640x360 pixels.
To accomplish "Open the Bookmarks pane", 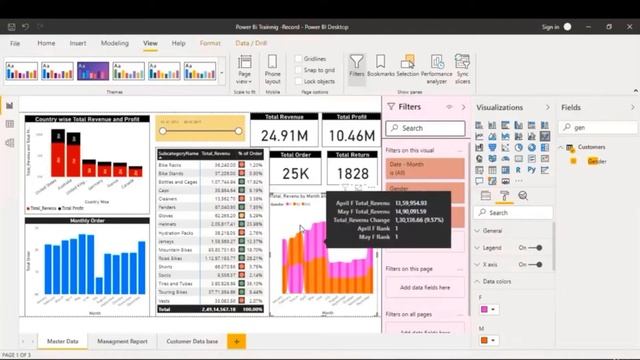I will click(x=381, y=66).
